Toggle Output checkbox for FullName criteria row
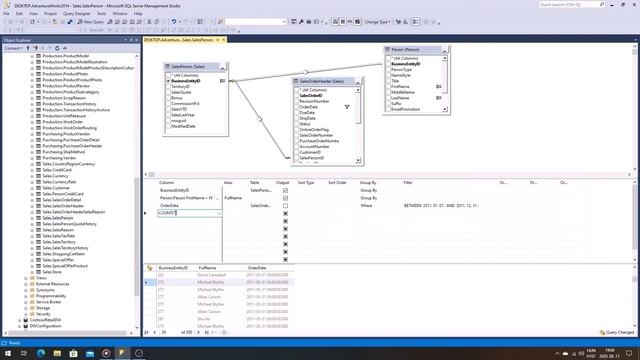640x360 pixels. coord(285,198)
